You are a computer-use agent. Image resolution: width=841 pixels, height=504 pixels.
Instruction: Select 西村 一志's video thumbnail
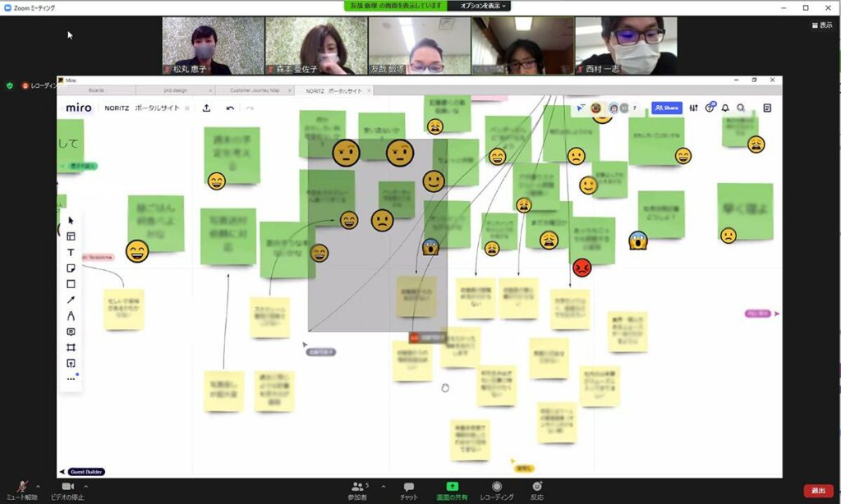tap(626, 46)
